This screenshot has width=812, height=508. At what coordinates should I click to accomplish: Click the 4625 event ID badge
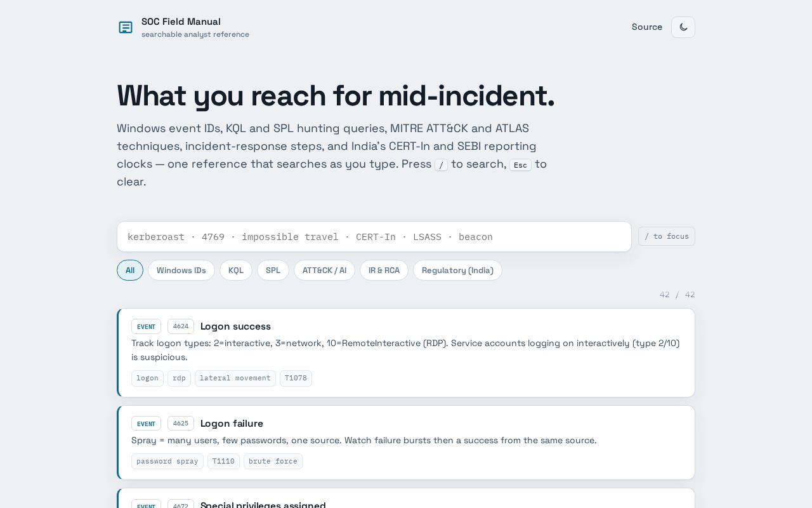(181, 424)
